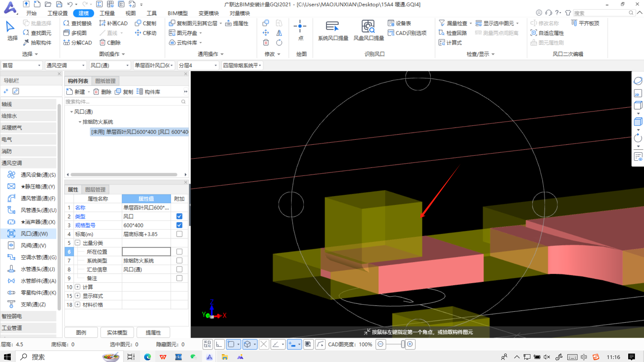Click the mirror icon in 修改 group
Screen dimensions: 644x362
279,33
